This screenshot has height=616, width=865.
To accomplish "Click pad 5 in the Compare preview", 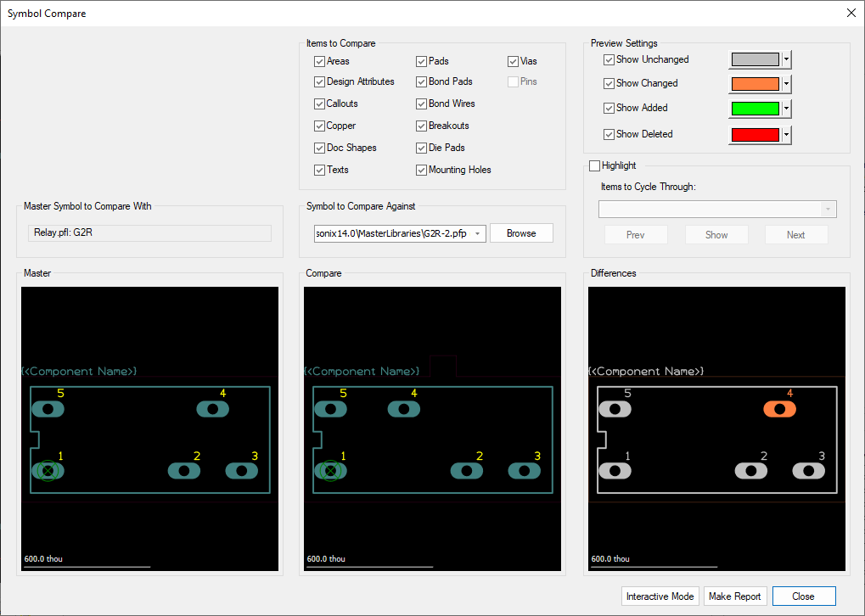I will pyautogui.click(x=330, y=409).
